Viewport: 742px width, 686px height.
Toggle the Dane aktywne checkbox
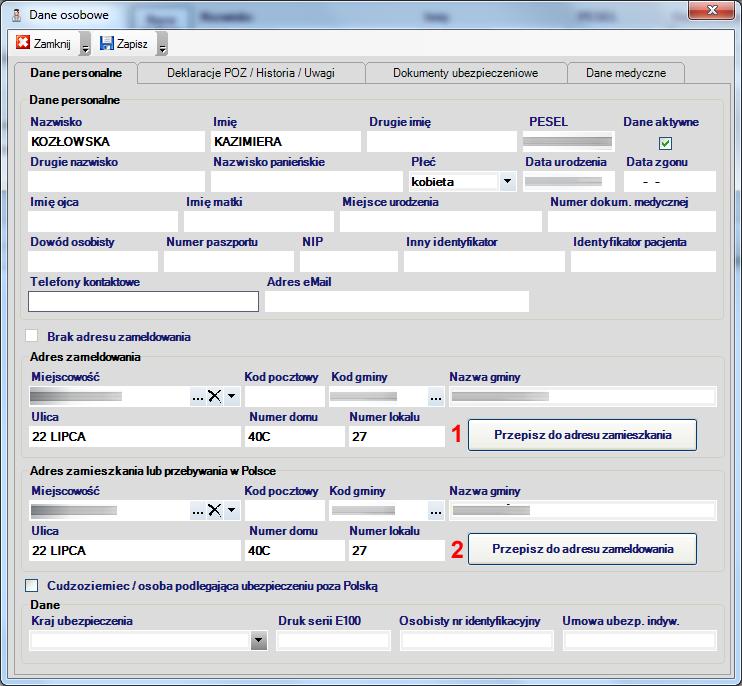click(x=665, y=143)
